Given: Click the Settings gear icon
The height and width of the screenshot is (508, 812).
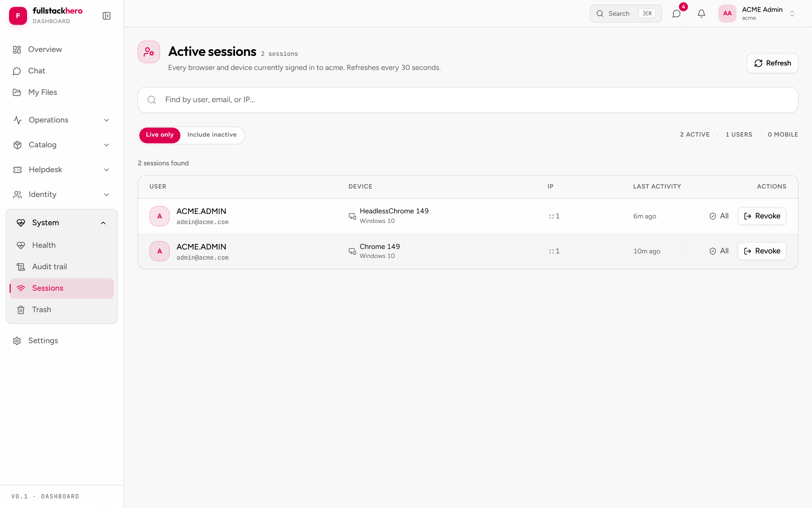Looking at the screenshot, I should click(17, 341).
